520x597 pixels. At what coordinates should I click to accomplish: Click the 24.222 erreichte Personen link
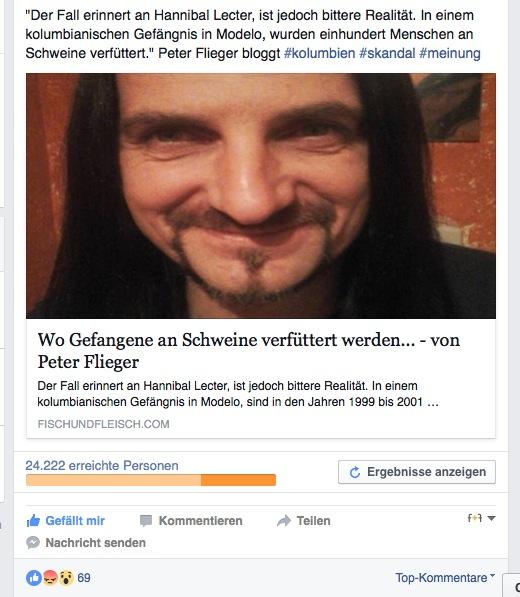pyautogui.click(x=102, y=465)
